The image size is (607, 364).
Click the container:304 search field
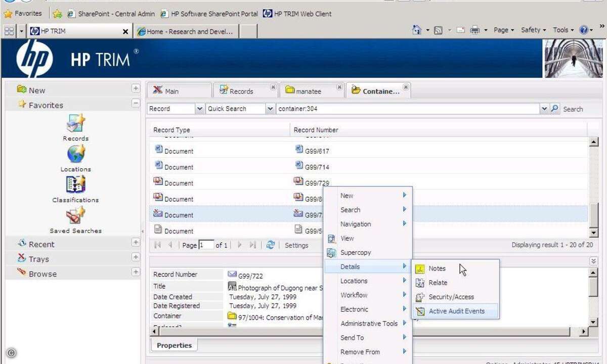tap(408, 109)
